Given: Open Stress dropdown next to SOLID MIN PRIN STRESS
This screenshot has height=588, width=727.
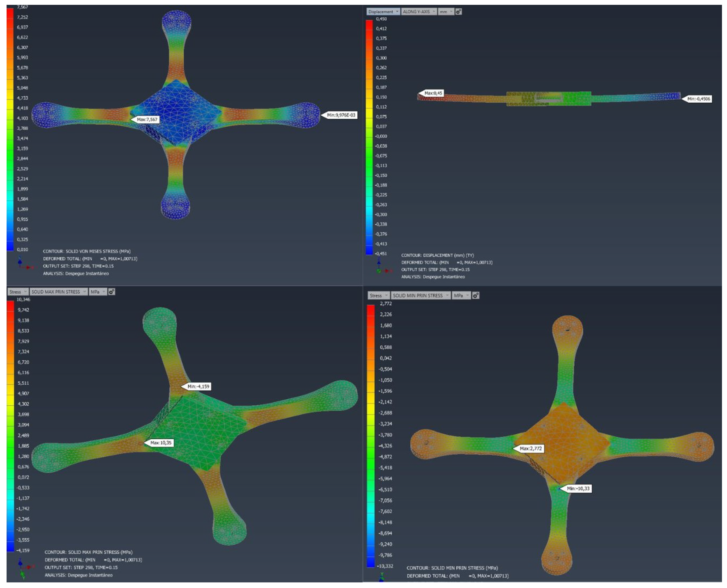Looking at the screenshot, I should coord(378,295).
